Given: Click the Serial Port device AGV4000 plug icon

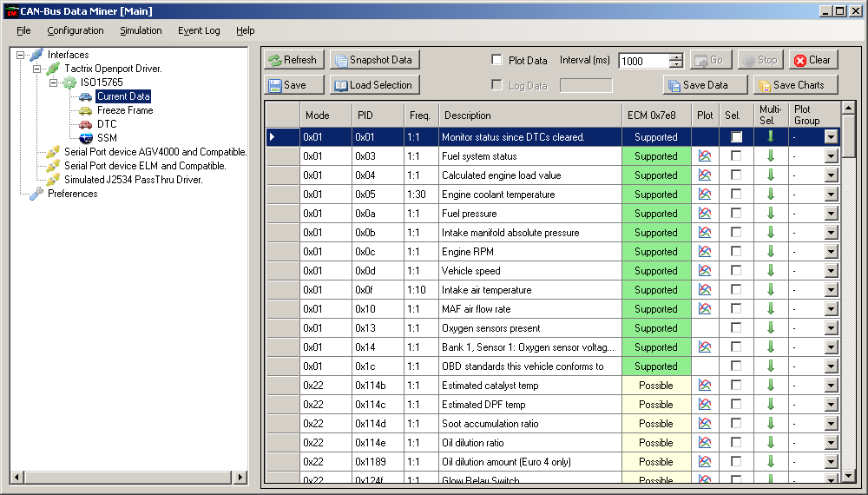Looking at the screenshot, I should pos(53,152).
